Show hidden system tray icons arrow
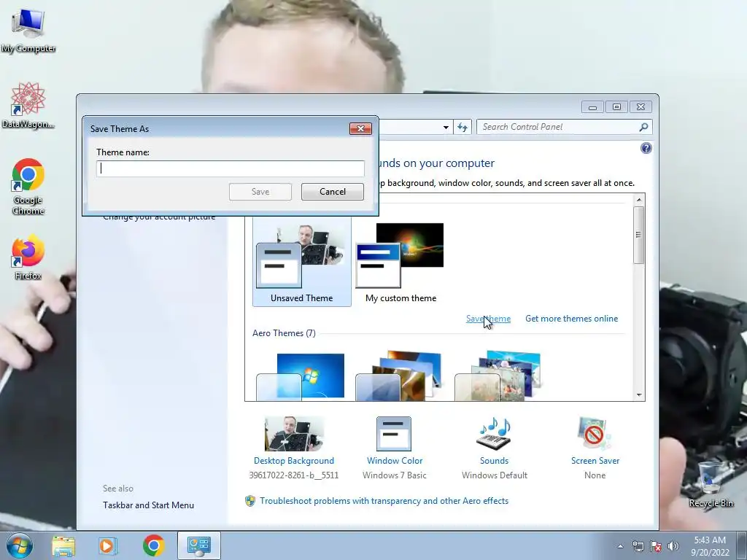 [x=620, y=546]
